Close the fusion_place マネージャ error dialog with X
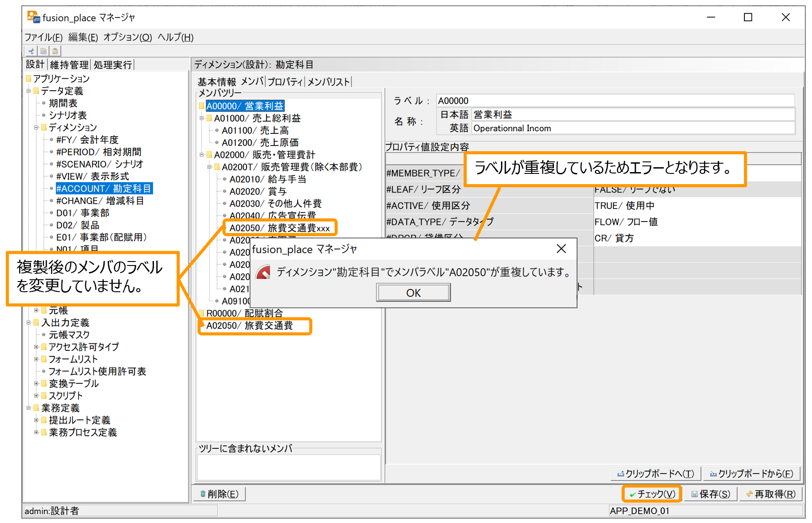 [x=562, y=249]
